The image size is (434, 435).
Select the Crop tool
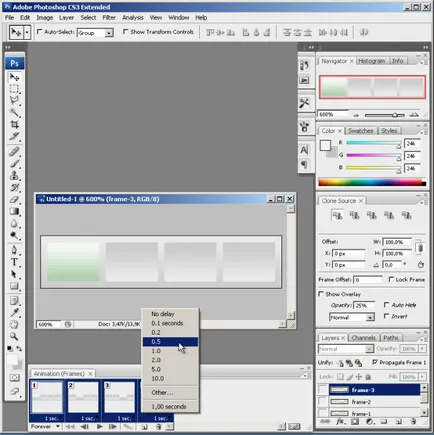click(14, 124)
